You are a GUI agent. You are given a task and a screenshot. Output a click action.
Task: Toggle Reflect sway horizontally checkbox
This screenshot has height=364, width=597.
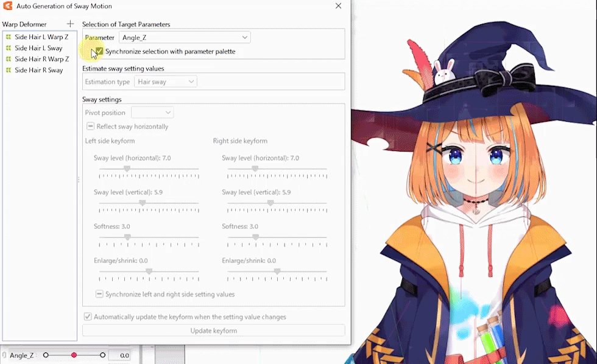coord(90,127)
